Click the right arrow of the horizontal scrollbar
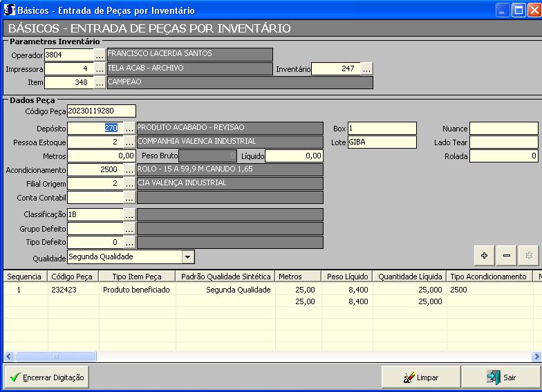Image resolution: width=542 pixels, height=392 pixels. (x=536, y=357)
